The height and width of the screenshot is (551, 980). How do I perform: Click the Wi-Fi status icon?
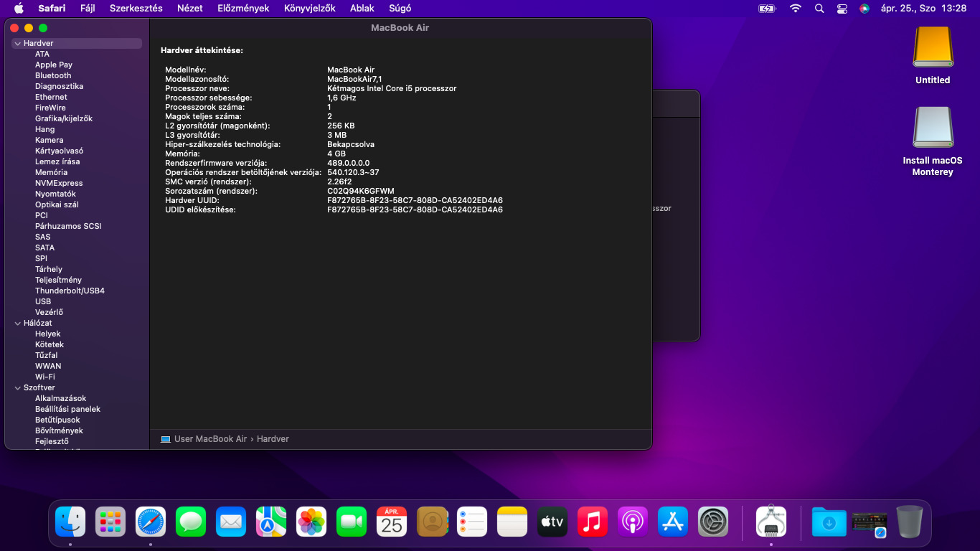(795, 9)
